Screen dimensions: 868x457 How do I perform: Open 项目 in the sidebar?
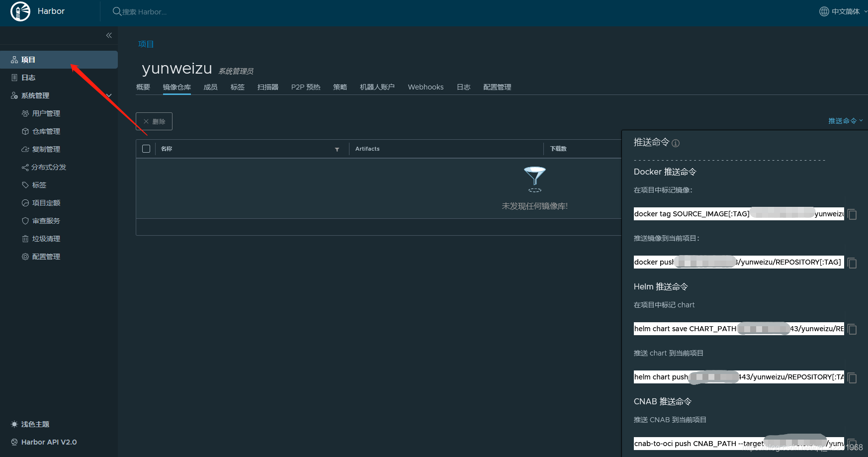pos(59,60)
